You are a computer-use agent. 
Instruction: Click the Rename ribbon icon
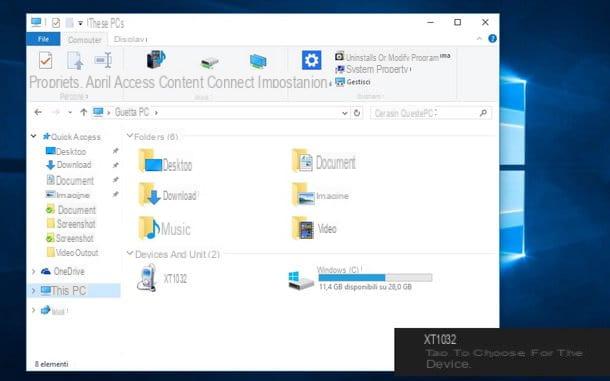(103, 60)
